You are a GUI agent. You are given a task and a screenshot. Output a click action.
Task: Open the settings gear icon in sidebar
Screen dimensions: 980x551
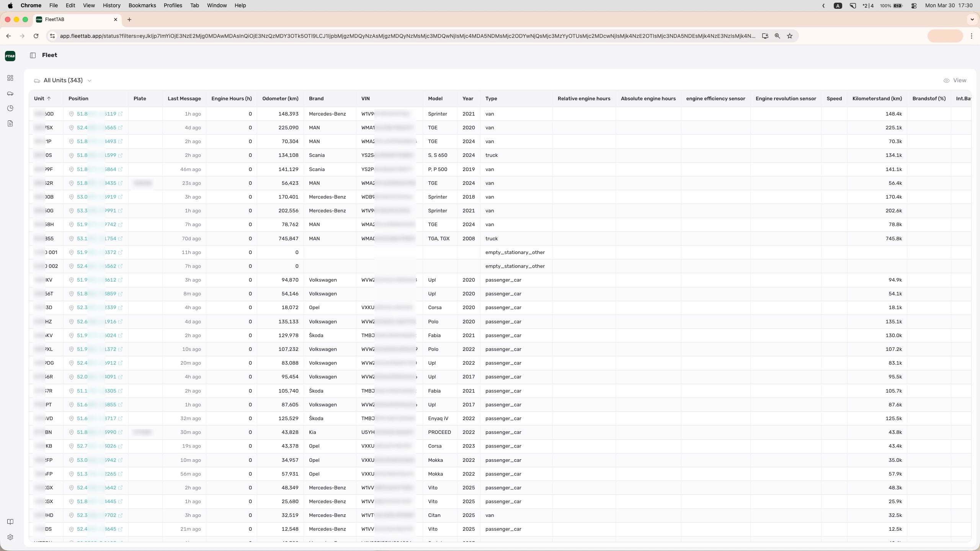10,537
